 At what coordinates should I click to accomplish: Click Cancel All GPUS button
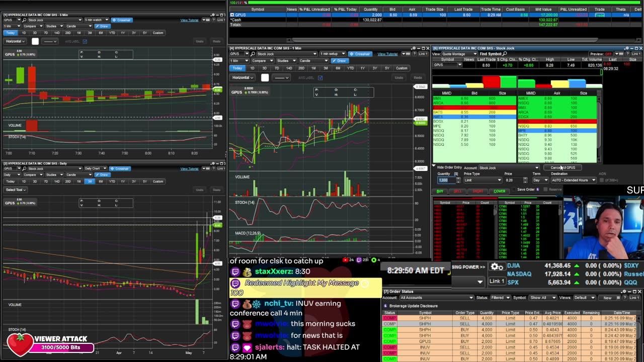pyautogui.click(x=562, y=167)
